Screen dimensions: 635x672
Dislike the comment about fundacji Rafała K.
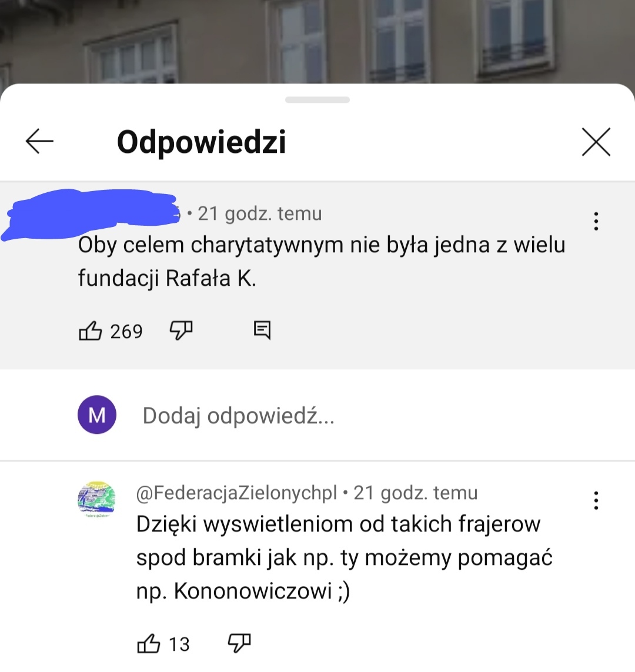(181, 331)
